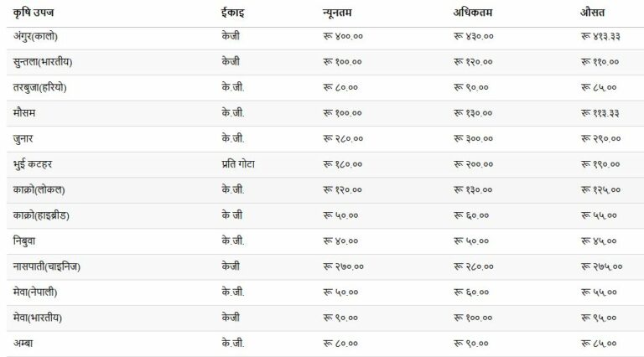Image resolution: width=644 pixels, height=357 pixels.
Task: Select the जुनार row name
Action: click(x=25, y=138)
